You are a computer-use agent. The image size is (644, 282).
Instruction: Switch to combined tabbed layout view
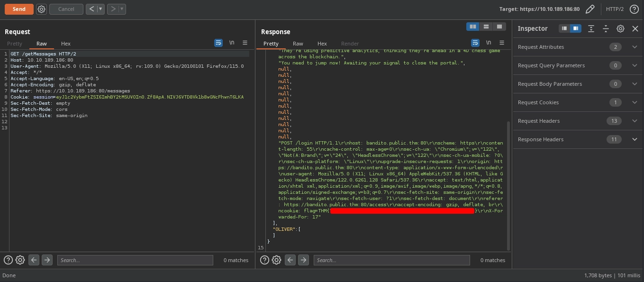(x=499, y=27)
